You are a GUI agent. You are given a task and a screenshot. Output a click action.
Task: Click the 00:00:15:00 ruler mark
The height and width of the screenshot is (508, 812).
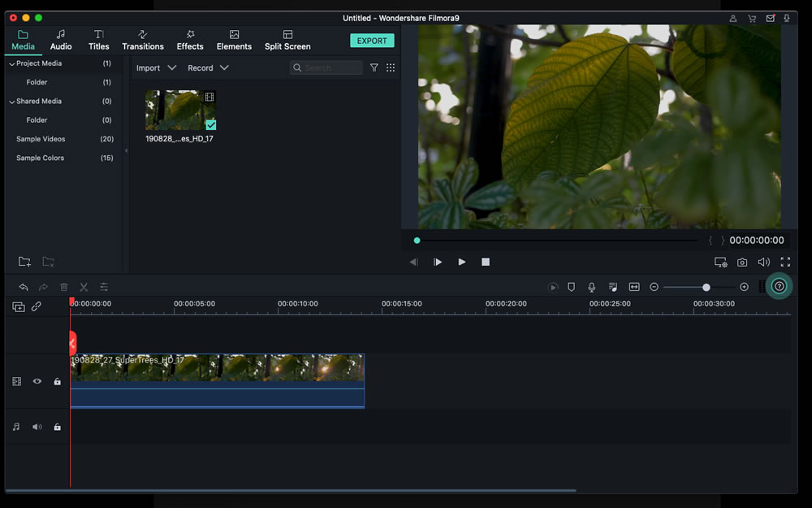click(402, 304)
